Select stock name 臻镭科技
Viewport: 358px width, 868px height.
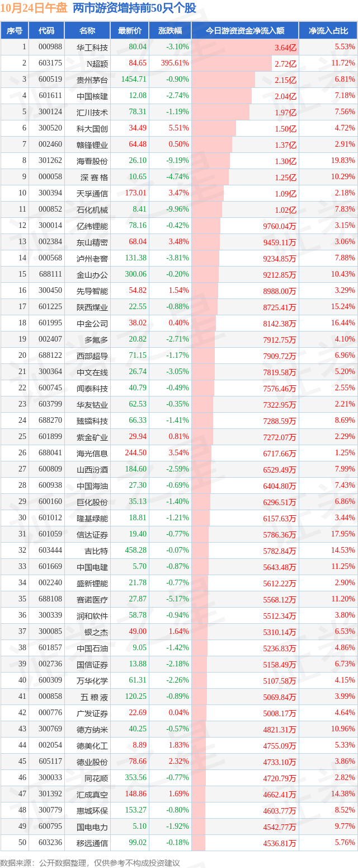pos(92,421)
